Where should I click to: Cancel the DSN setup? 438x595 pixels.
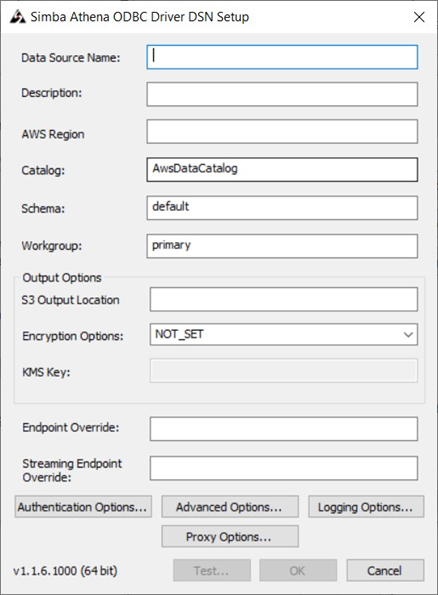[x=385, y=570]
